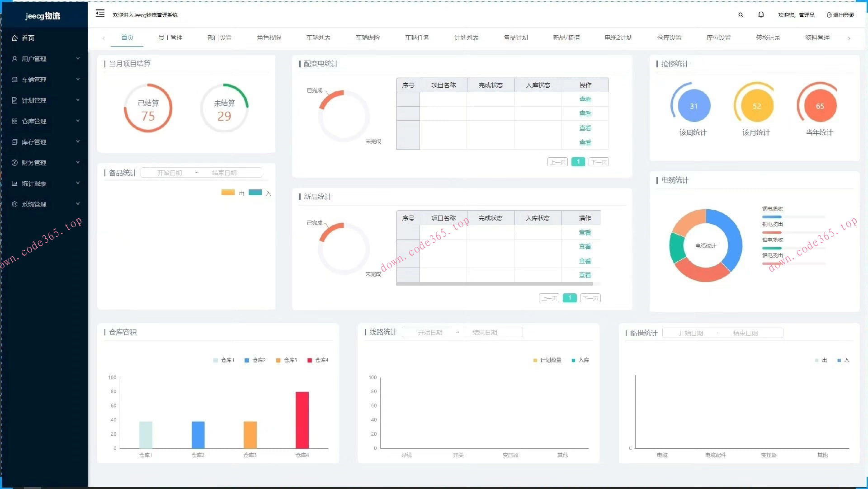
Task: Click the car icon for 车辆管理
Action: click(14, 80)
